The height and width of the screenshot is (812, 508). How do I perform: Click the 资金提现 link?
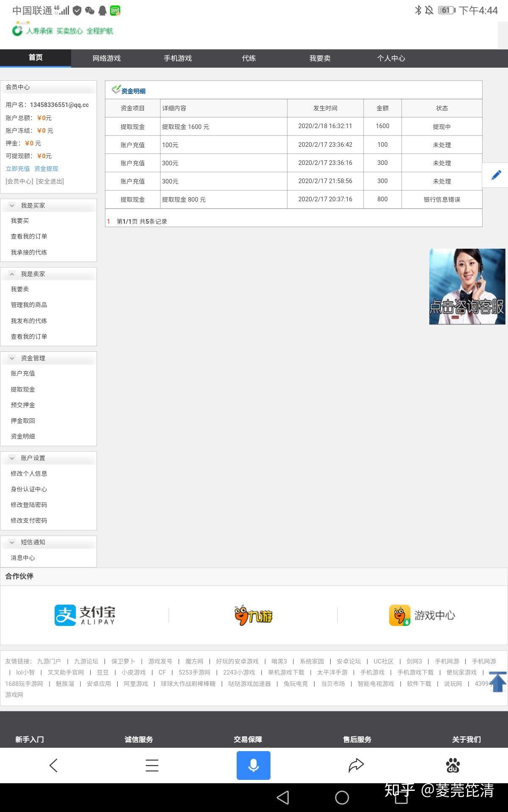46,169
